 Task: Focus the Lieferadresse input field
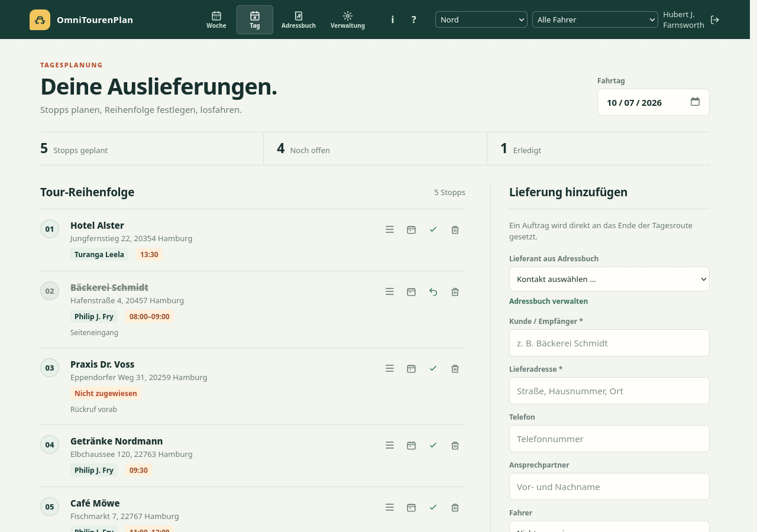pyautogui.click(x=609, y=391)
